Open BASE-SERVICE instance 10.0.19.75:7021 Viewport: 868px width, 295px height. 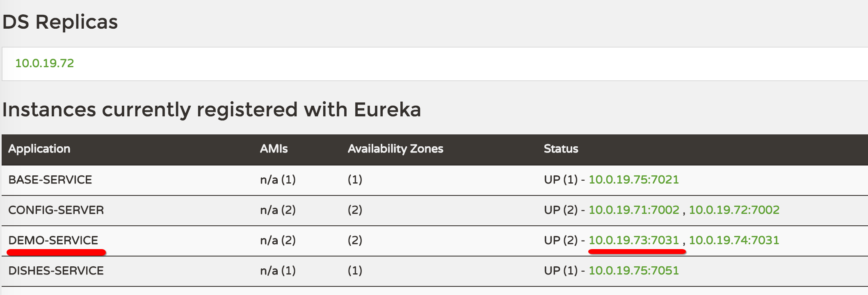coord(634,179)
